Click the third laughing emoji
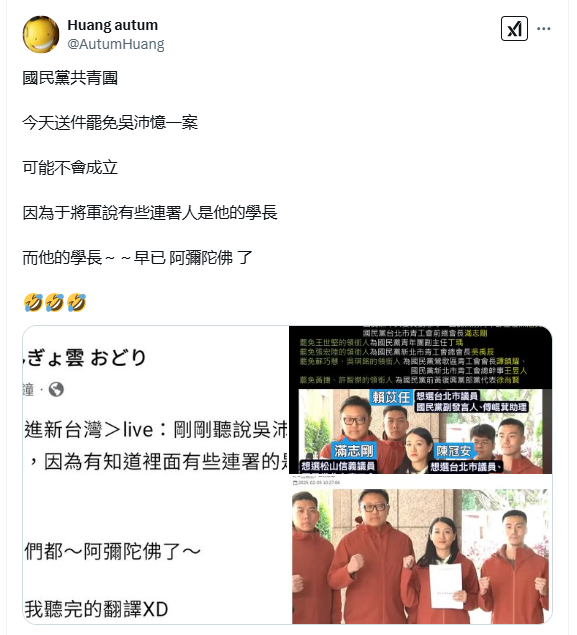 click(x=77, y=303)
